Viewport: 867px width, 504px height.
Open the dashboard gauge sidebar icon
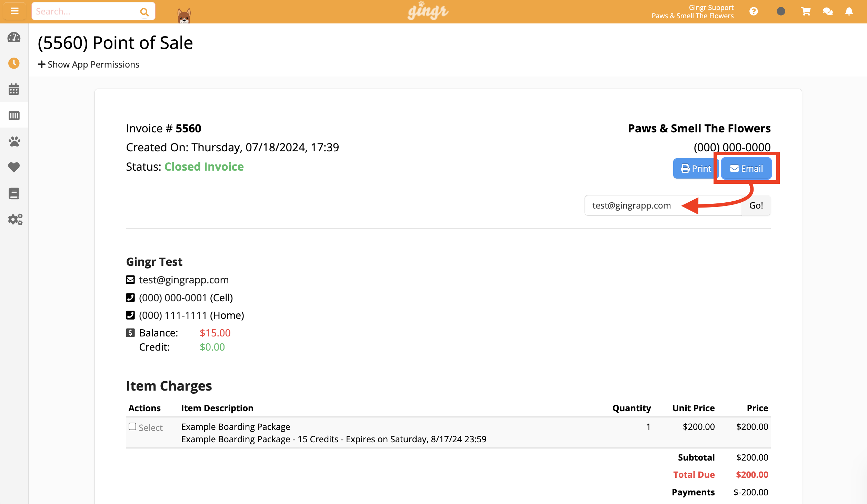coord(14,37)
